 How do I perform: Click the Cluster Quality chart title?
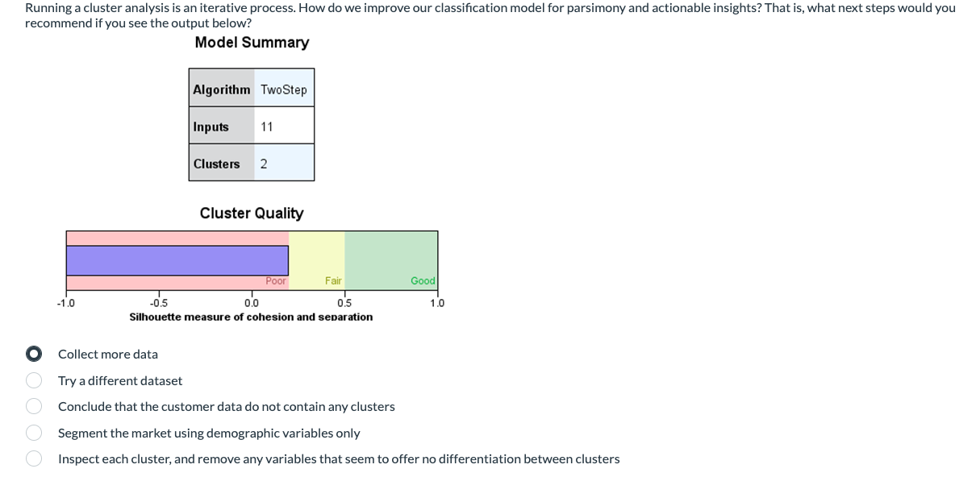pyautogui.click(x=251, y=213)
